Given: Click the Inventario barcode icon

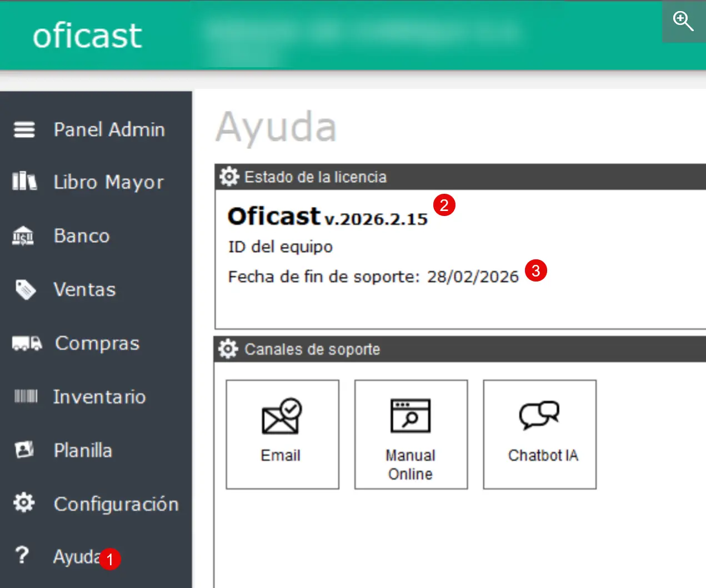Looking at the screenshot, I should tap(26, 396).
